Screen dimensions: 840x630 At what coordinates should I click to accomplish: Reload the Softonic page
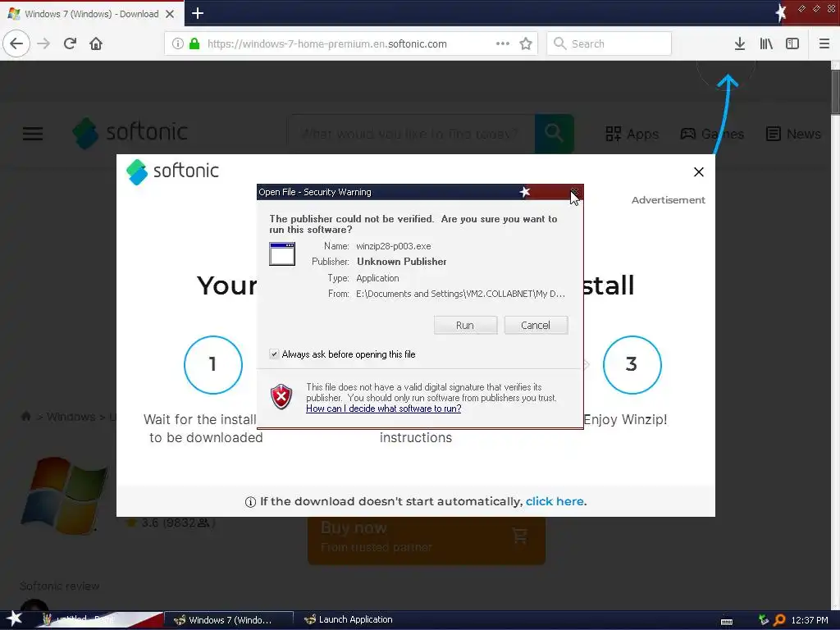[70, 43]
